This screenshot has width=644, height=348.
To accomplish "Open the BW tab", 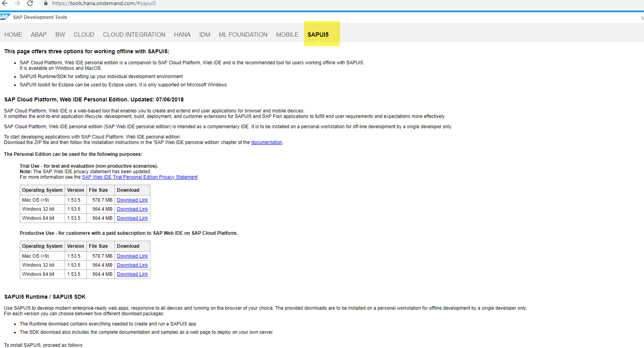I will point(60,35).
